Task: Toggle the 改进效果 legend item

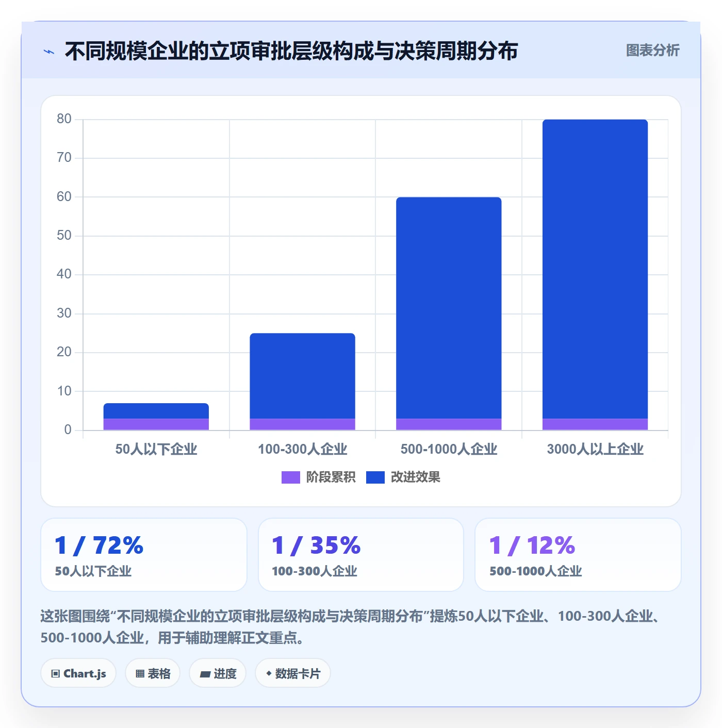Action: [x=403, y=477]
